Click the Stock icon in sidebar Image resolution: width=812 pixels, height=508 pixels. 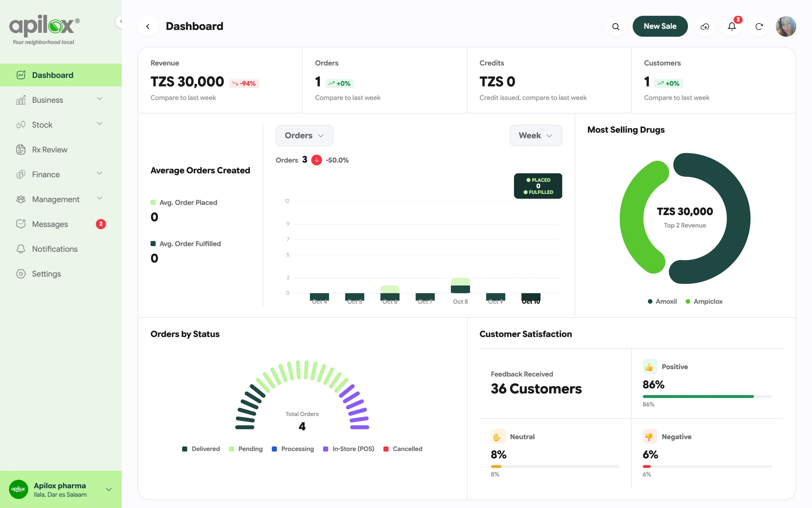pos(21,125)
